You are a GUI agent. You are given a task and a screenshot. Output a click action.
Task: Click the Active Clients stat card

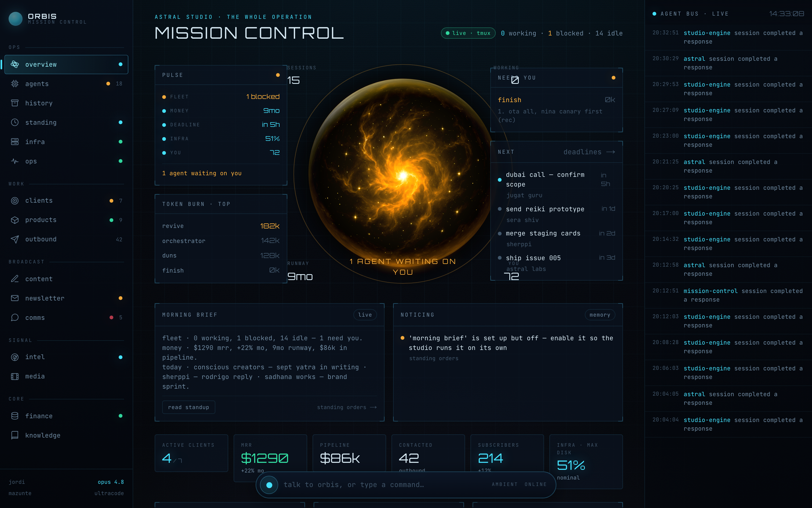click(191, 453)
